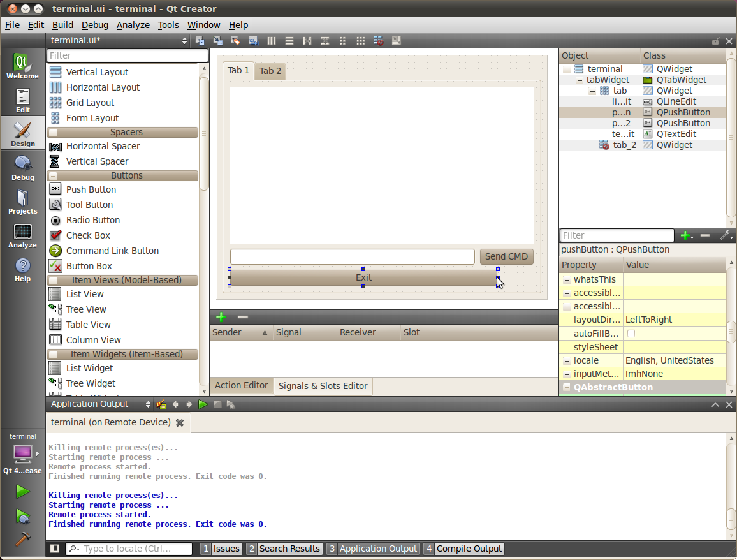
Task: Collapse the tab node in object tree
Action: click(x=592, y=91)
